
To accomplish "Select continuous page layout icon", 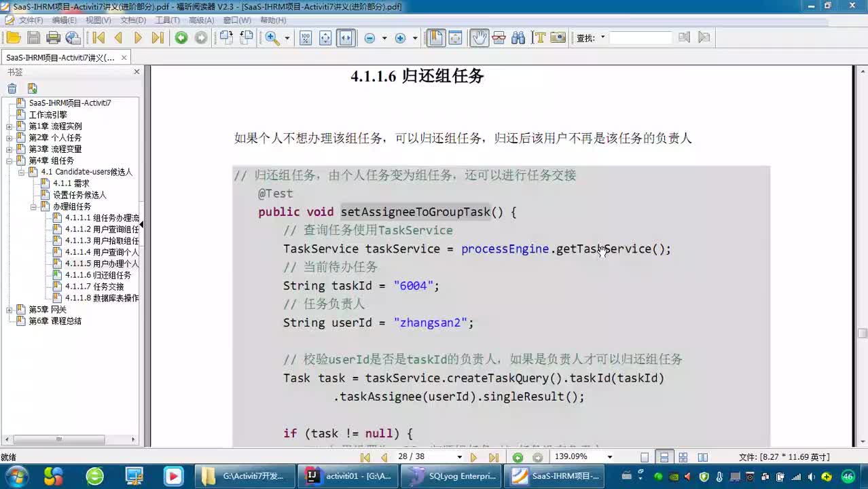I will pos(664,457).
